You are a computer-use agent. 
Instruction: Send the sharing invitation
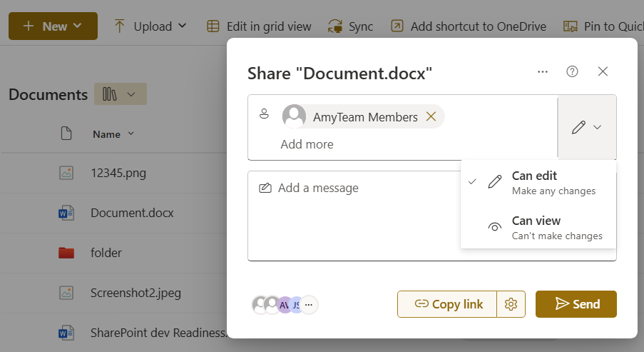click(576, 304)
